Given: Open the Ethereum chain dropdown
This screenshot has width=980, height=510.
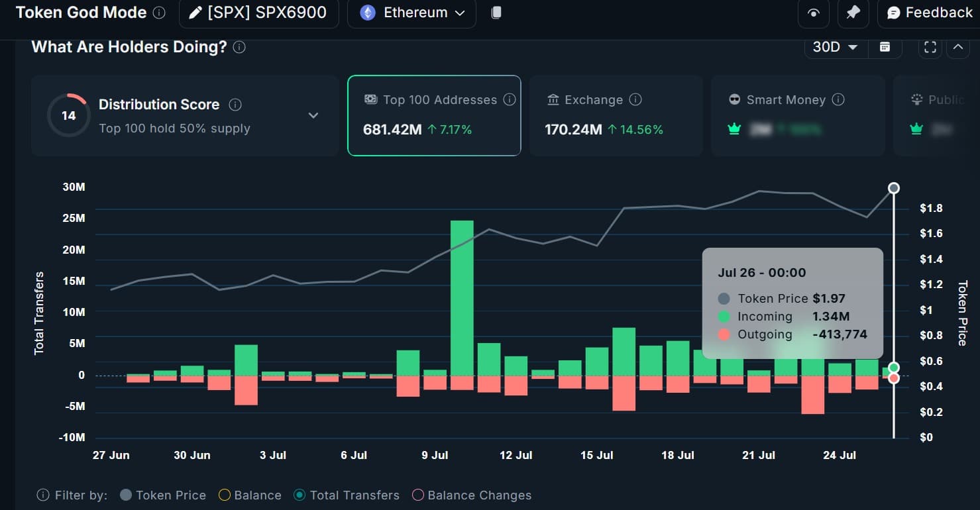Looking at the screenshot, I should pyautogui.click(x=411, y=13).
